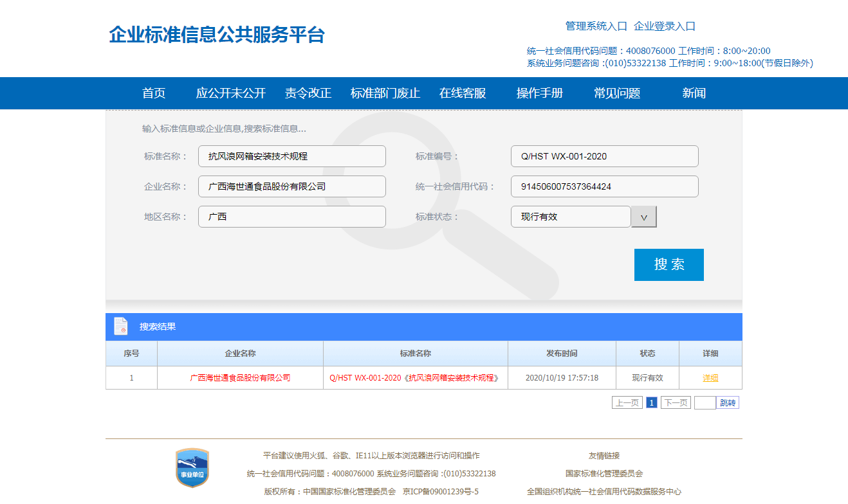Click publish time 2020/10/19 17:57:18 cell
Screen dimensions: 848x504
pyautogui.click(x=562, y=378)
